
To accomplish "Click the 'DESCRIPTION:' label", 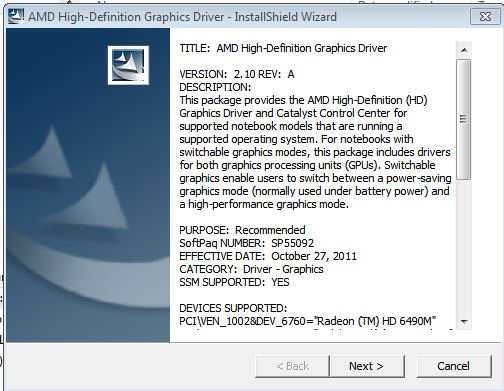I will 215,87.
